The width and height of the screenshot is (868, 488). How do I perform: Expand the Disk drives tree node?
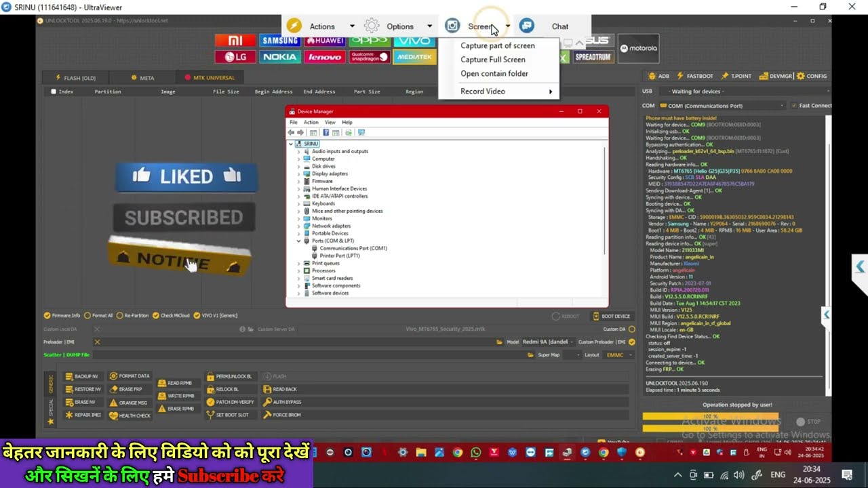(x=298, y=166)
